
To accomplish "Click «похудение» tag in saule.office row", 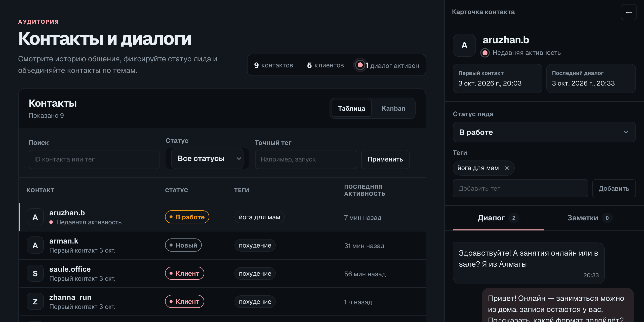I will (x=255, y=273).
